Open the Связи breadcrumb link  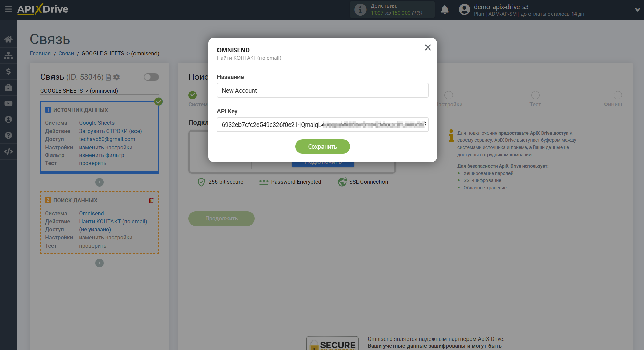point(66,53)
